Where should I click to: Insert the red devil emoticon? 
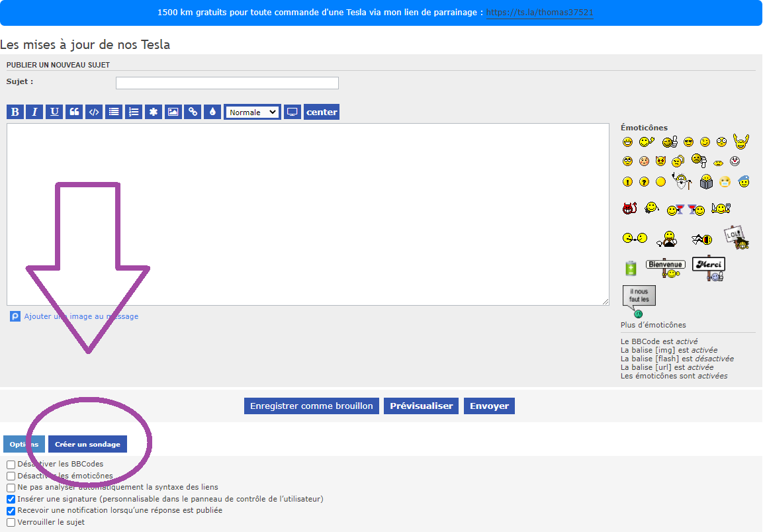click(630, 208)
